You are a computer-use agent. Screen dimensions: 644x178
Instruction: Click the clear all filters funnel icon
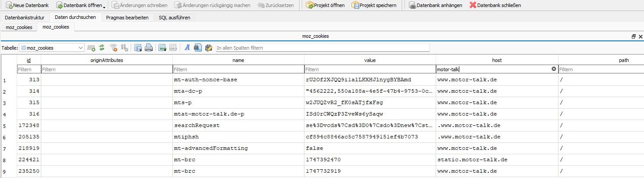tap(114, 47)
